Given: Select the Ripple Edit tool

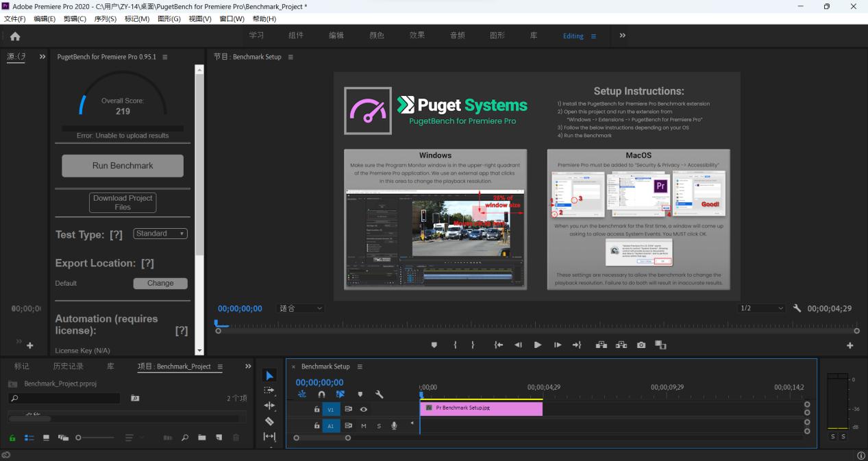Looking at the screenshot, I should click(x=269, y=406).
